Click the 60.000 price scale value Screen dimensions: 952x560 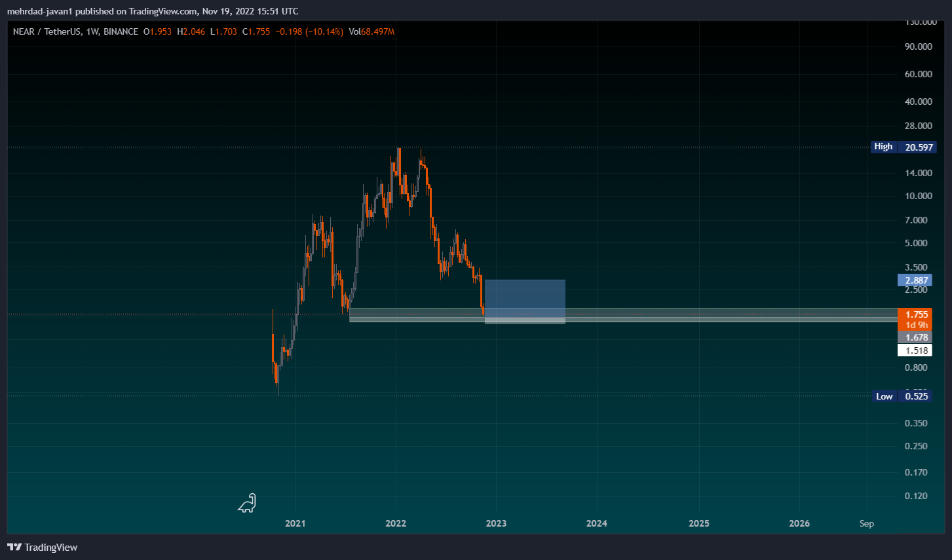(x=919, y=74)
